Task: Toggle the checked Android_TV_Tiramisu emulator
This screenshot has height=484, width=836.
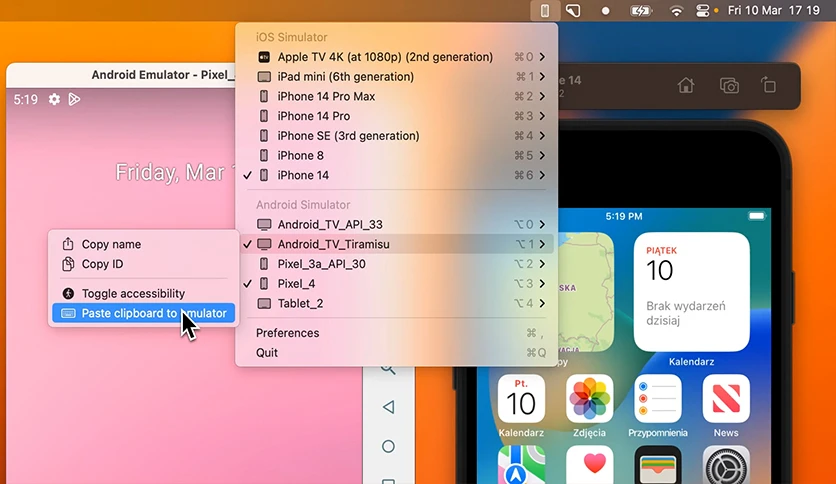Action: tap(397, 244)
